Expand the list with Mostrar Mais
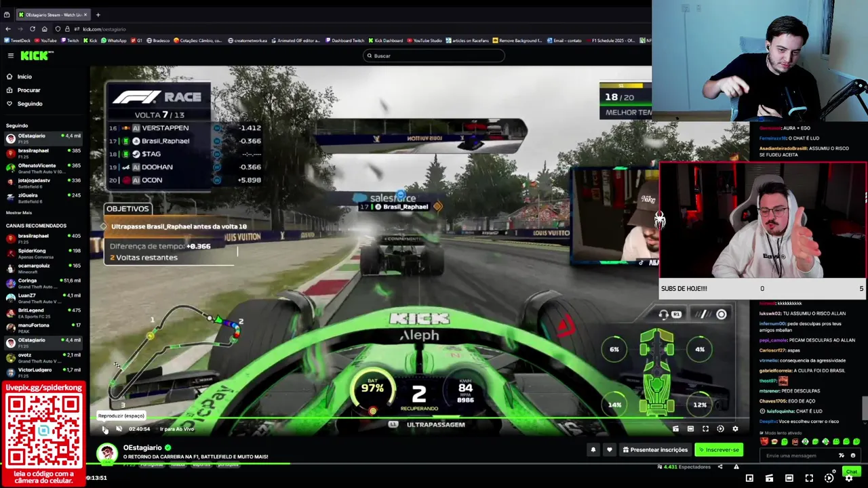Image resolution: width=868 pixels, height=488 pixels. (x=19, y=212)
